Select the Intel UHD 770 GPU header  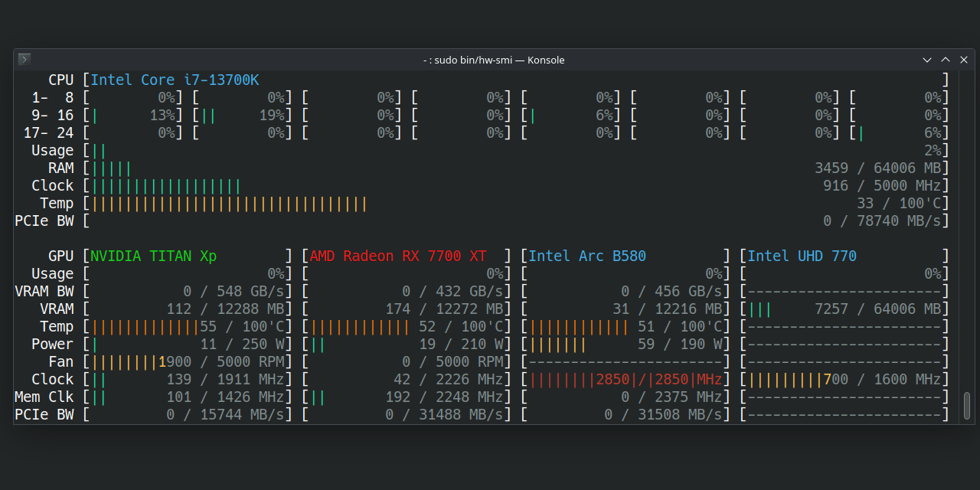point(802,256)
